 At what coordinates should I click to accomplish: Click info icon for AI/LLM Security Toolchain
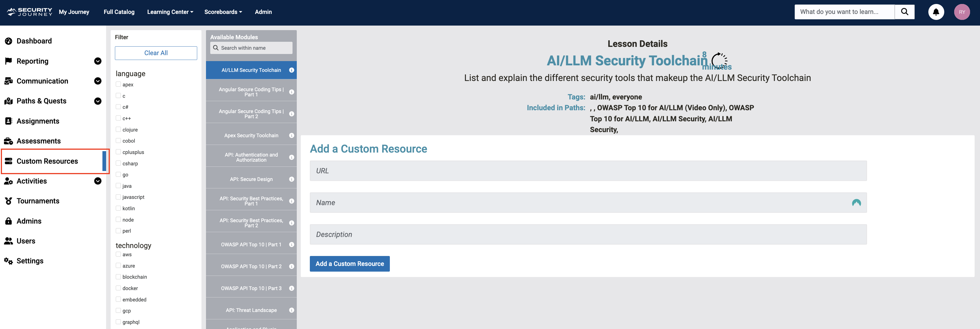[291, 70]
